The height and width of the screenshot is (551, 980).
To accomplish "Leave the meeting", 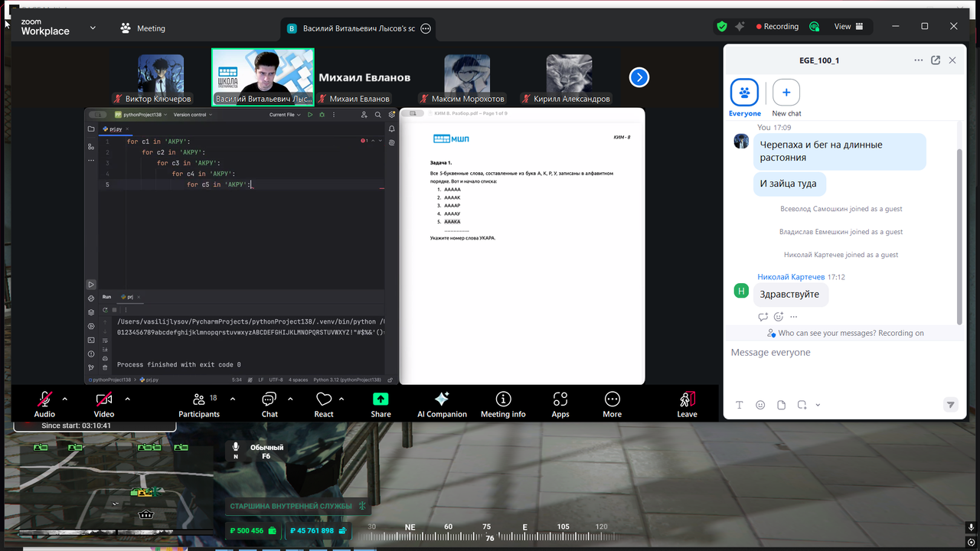I will [x=687, y=404].
